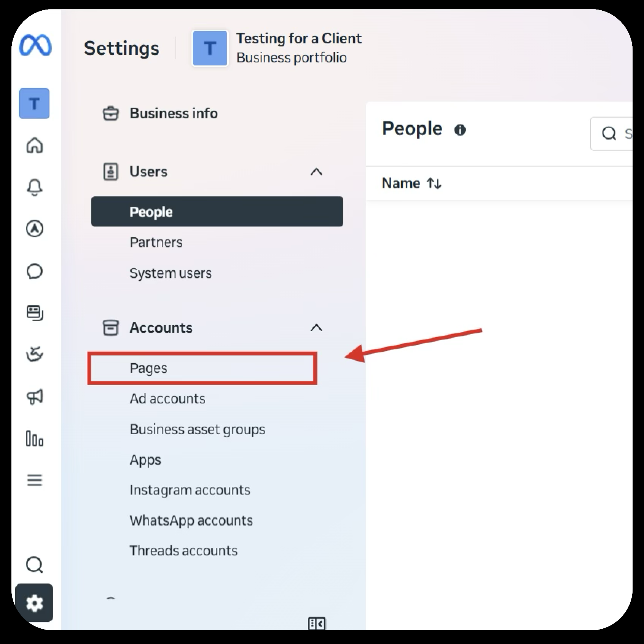Click the Settings gear icon
644x644 pixels.
click(x=34, y=603)
